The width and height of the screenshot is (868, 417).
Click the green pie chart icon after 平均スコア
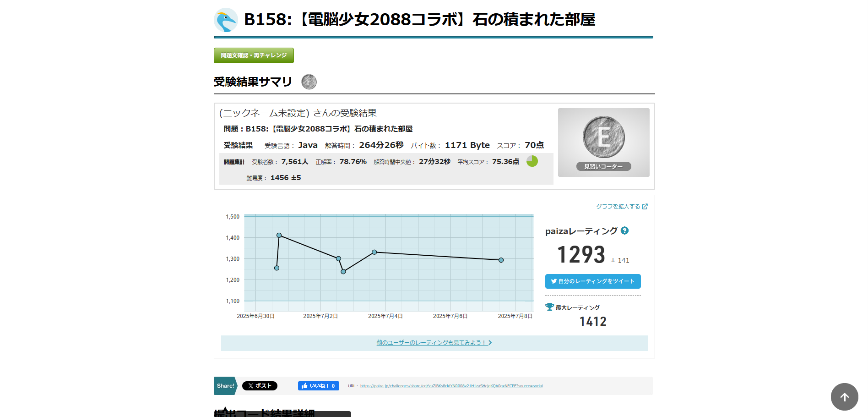coord(532,161)
